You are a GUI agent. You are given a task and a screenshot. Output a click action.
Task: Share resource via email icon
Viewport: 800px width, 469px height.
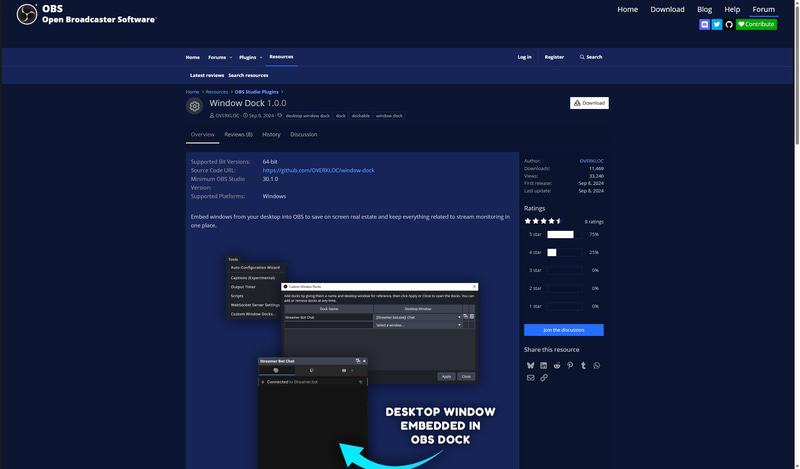[x=530, y=378]
